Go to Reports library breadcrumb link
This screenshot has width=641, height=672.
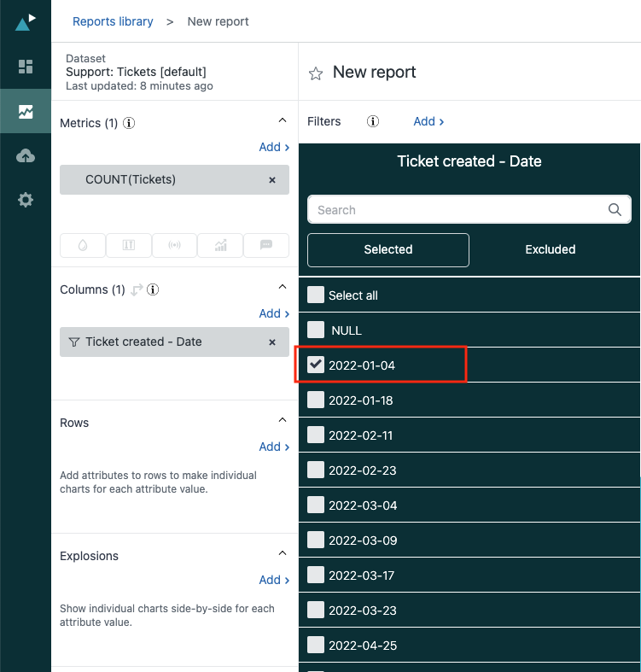(x=113, y=21)
